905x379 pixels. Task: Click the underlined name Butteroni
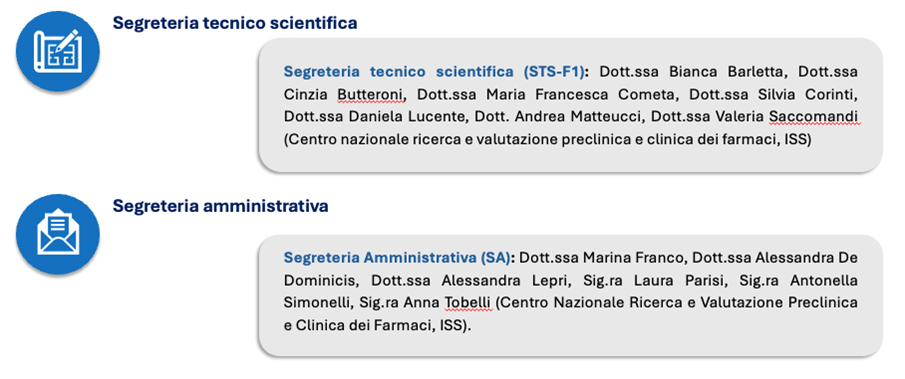click(372, 95)
